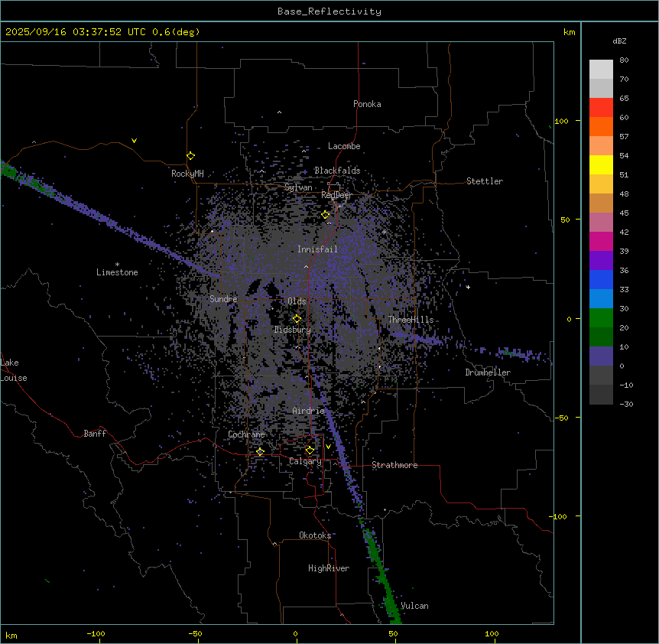659x644 pixels.
Task: Click the Blackfalds city label
Action: tap(337, 171)
